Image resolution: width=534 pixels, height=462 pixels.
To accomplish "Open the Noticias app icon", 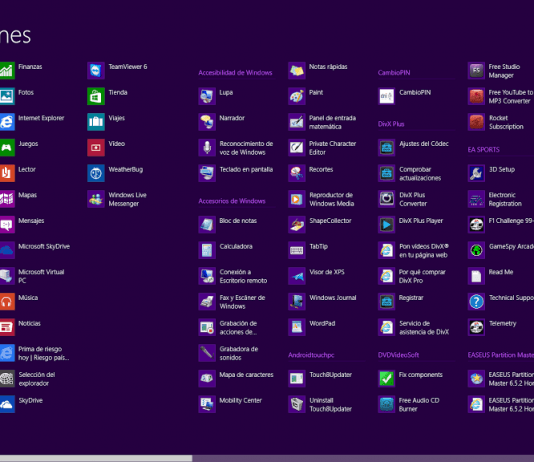I will (x=7, y=327).
